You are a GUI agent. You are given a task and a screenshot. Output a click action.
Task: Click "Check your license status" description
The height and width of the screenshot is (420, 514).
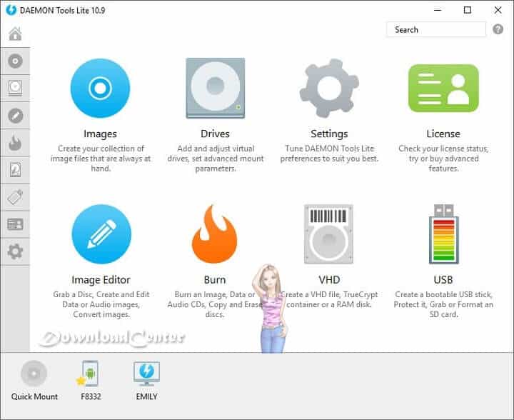pyautogui.click(x=443, y=159)
